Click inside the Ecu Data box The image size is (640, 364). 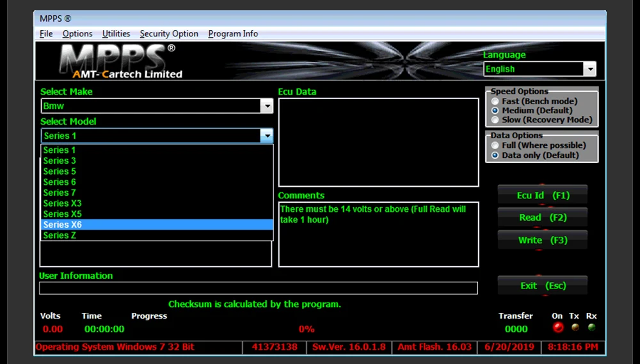coord(378,142)
